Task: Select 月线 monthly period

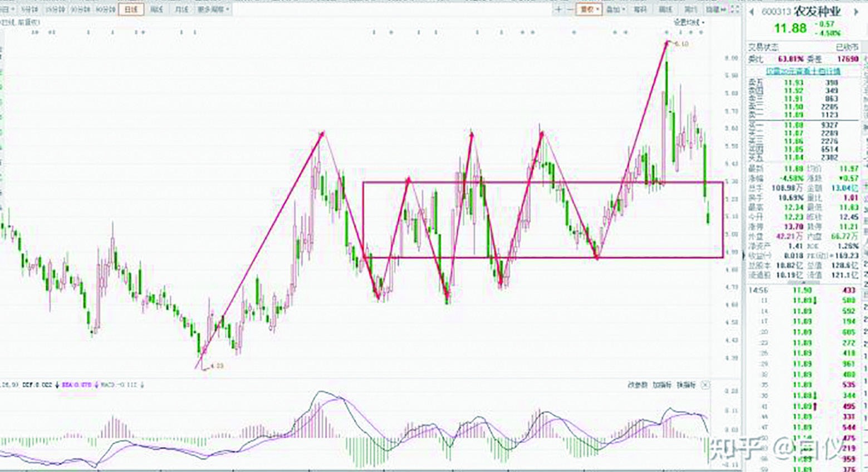Action: (182, 9)
